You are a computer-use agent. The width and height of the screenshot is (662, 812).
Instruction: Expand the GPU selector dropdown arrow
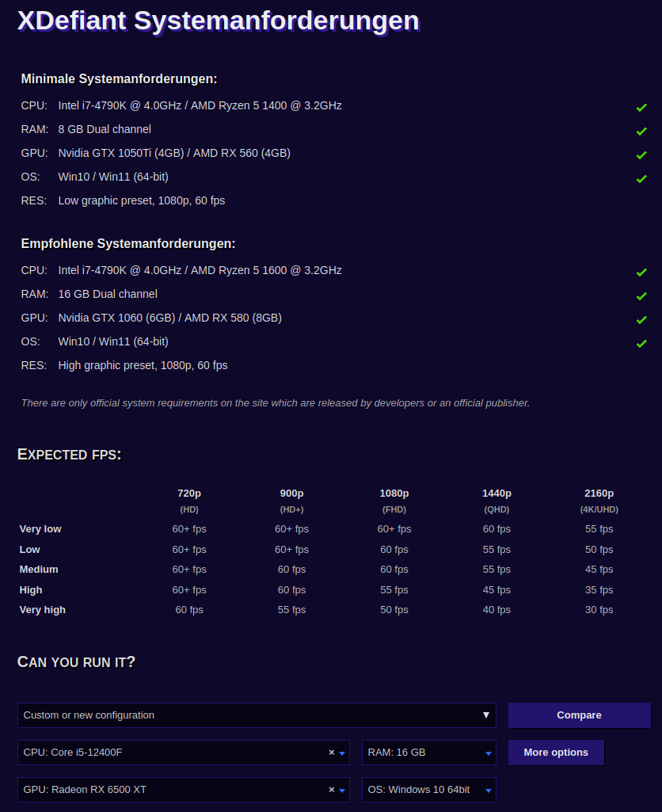(343, 789)
